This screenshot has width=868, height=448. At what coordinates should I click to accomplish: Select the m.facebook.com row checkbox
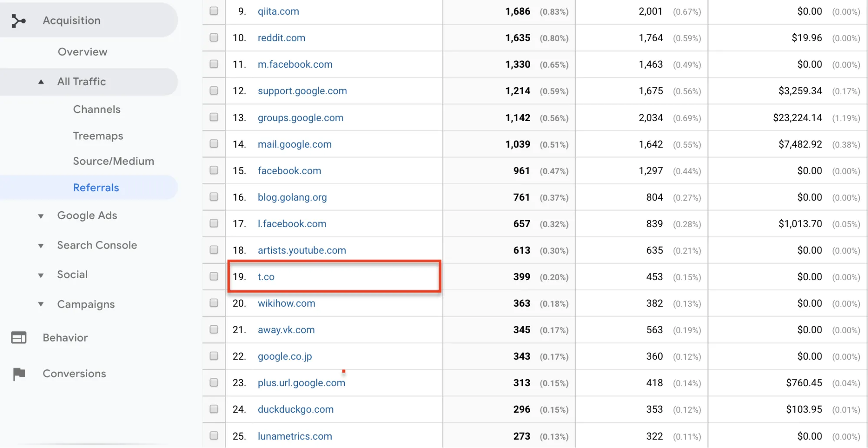[x=214, y=64]
